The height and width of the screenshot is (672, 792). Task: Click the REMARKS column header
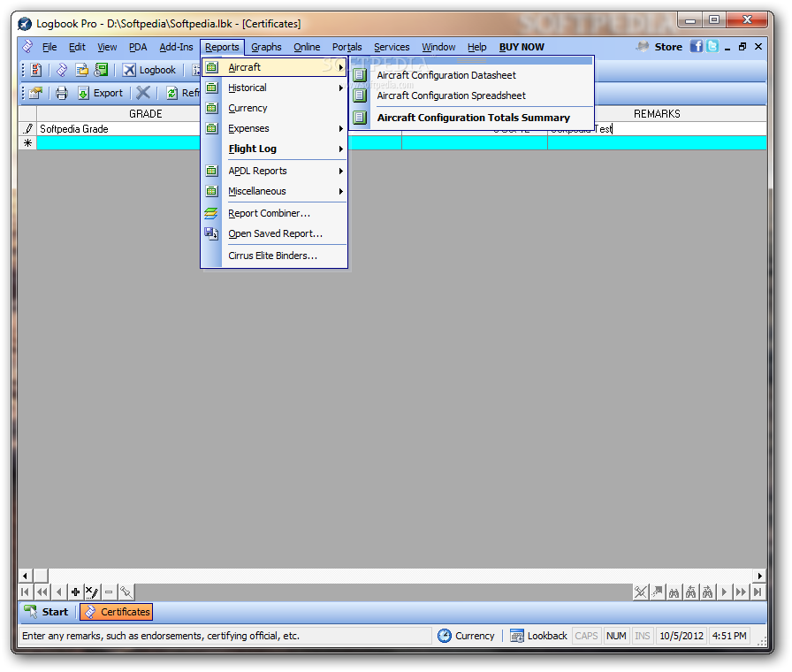[x=657, y=114]
